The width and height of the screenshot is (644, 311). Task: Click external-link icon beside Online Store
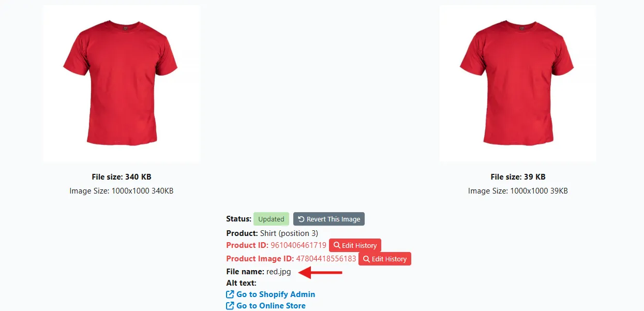pyautogui.click(x=230, y=305)
